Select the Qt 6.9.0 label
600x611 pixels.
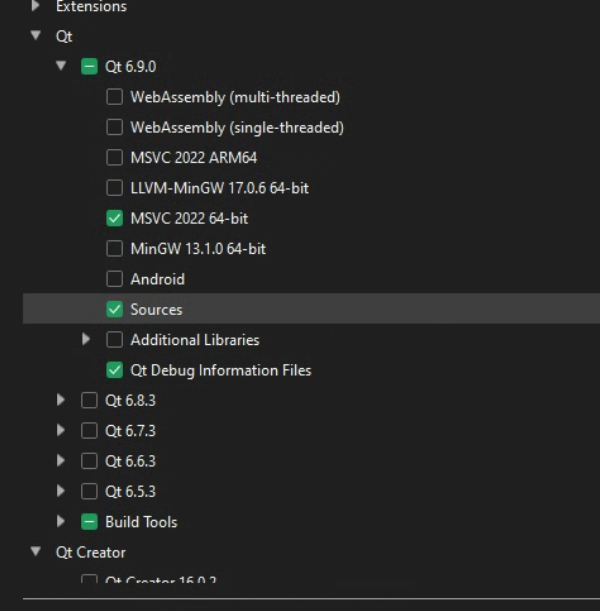[131, 67]
